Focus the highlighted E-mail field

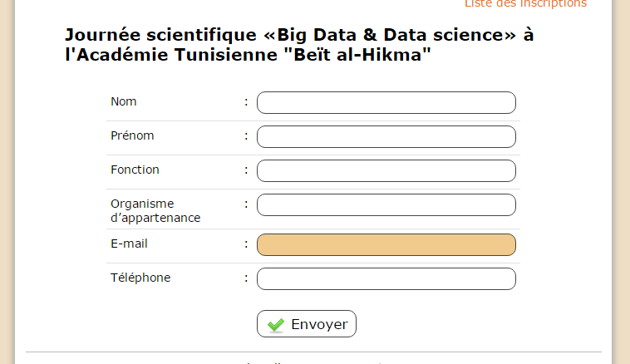[x=386, y=244]
